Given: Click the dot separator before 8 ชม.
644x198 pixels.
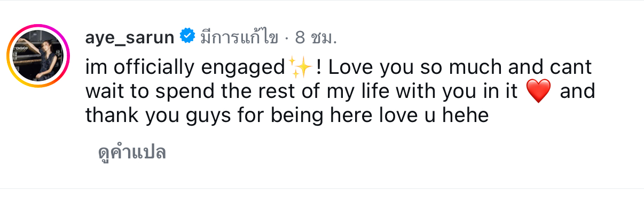Looking at the screenshot, I should click(x=287, y=38).
